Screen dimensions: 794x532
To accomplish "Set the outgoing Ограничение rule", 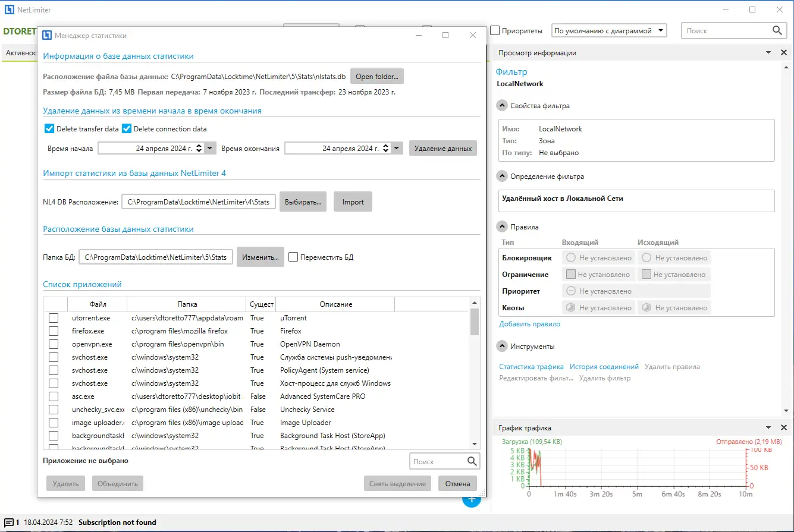I will (674, 275).
